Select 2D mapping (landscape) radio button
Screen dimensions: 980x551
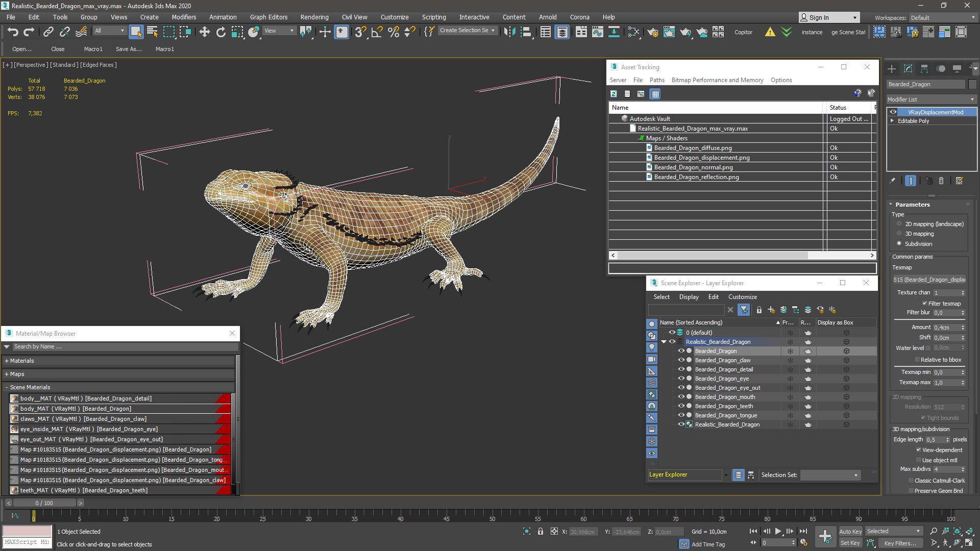(x=899, y=224)
